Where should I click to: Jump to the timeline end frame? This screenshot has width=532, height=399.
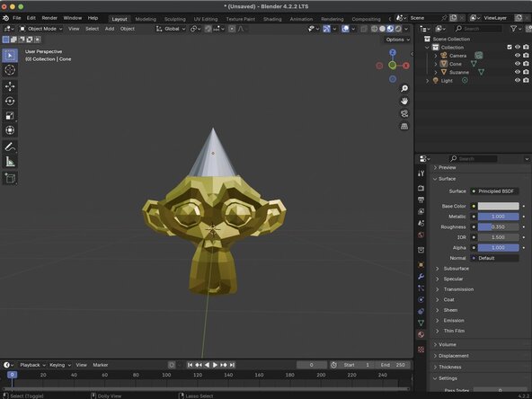tap(232, 365)
